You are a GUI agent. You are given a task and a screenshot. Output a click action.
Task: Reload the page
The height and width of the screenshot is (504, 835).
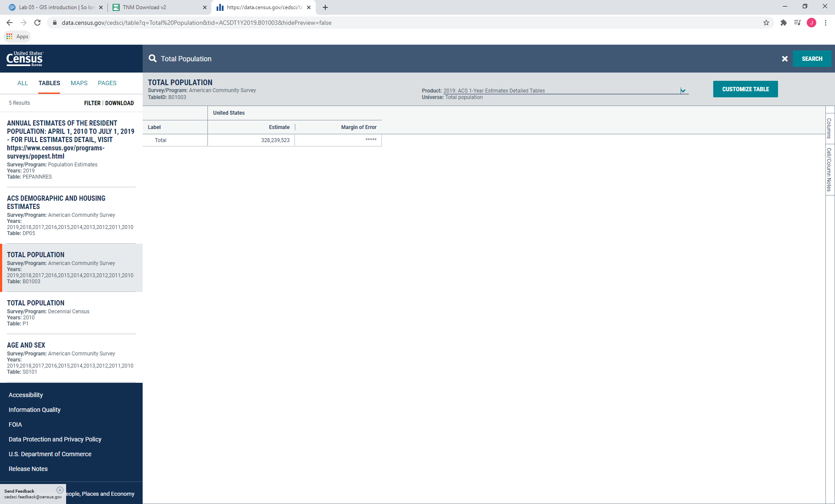[37, 23]
